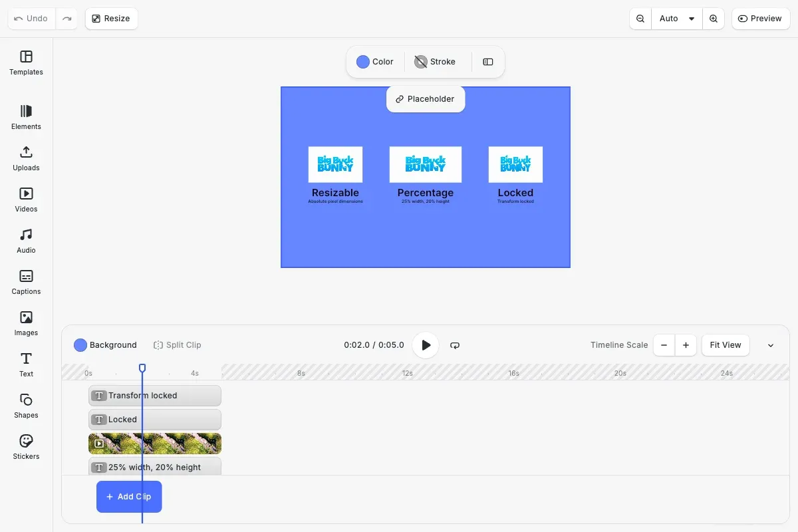Open the Stickers panel
Viewport: 798px width, 532px height.
[25, 446]
